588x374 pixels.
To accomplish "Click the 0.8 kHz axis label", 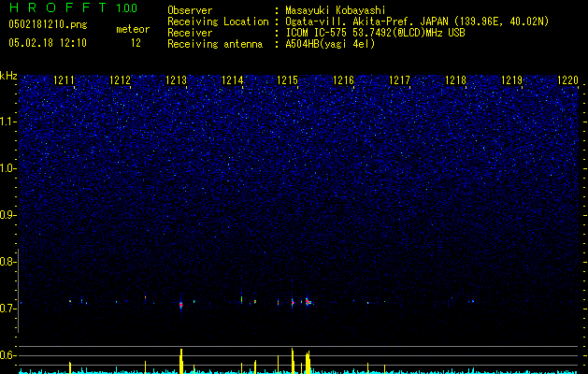I will point(7,262).
